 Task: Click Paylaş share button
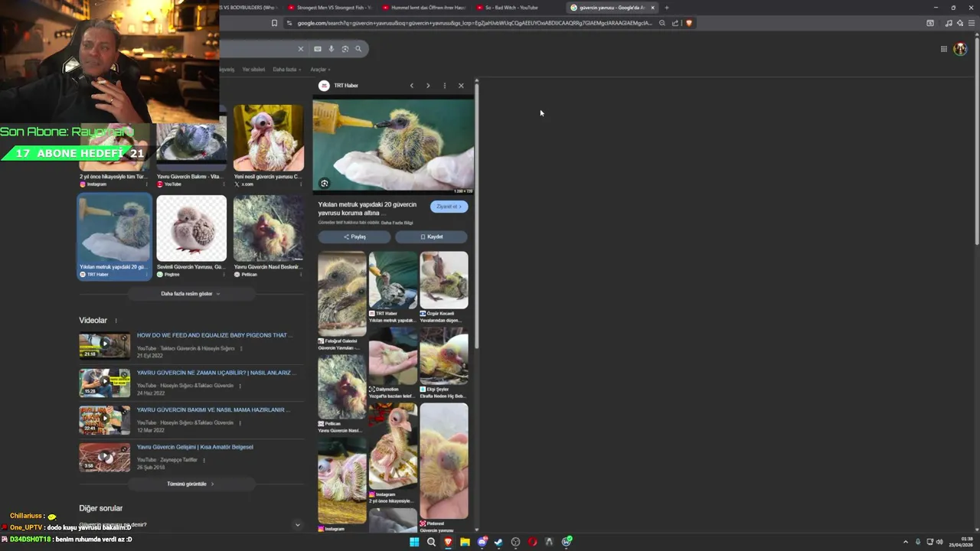click(354, 236)
